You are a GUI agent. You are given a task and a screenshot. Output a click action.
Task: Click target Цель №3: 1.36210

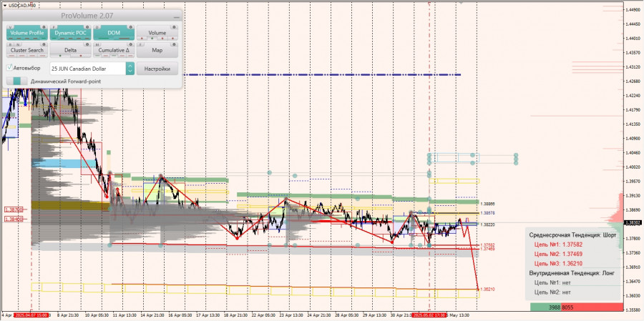click(x=558, y=264)
